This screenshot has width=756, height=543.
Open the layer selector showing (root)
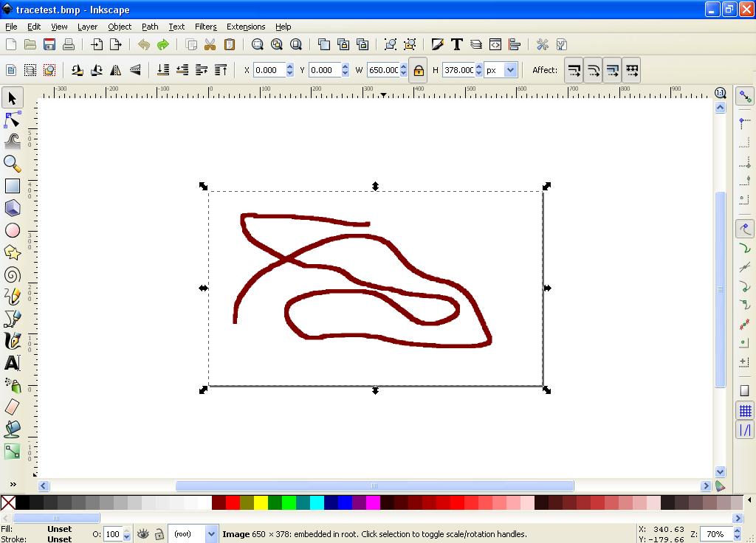click(x=193, y=533)
